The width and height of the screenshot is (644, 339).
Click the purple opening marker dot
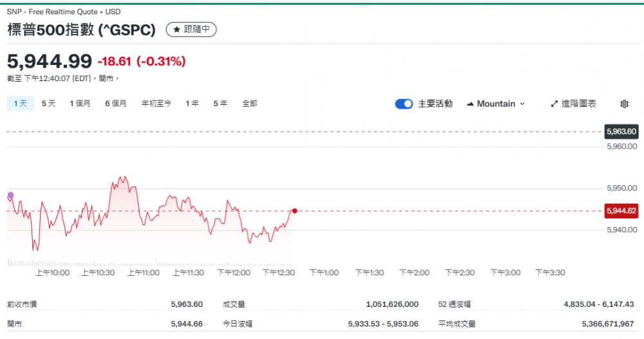click(x=10, y=195)
